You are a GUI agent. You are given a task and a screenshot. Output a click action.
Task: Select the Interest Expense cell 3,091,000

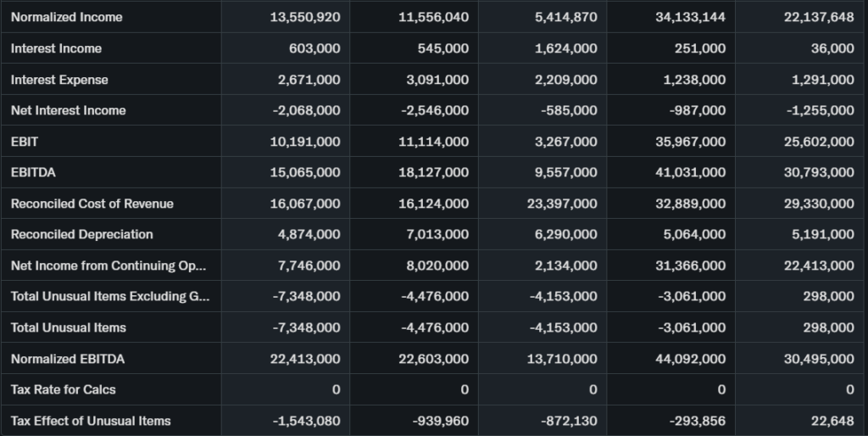[433, 80]
